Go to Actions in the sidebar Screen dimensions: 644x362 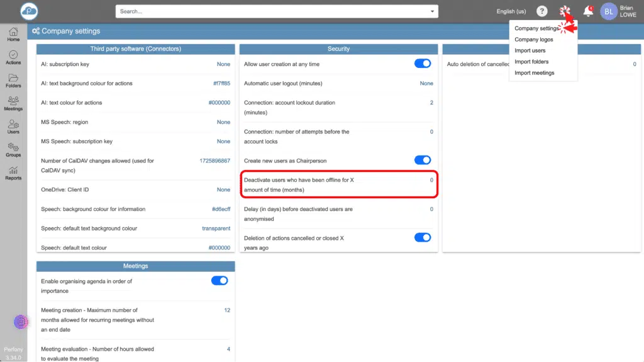(13, 57)
